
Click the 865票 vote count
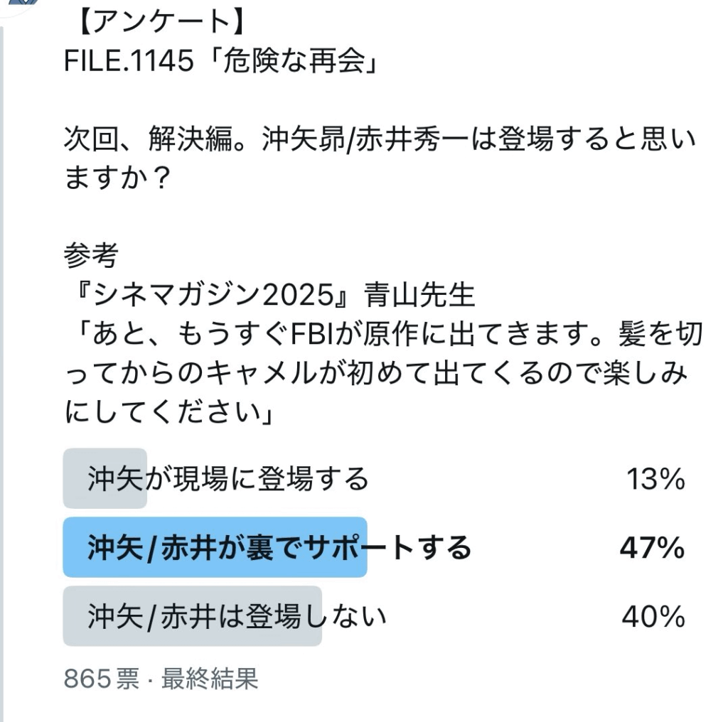(101, 679)
